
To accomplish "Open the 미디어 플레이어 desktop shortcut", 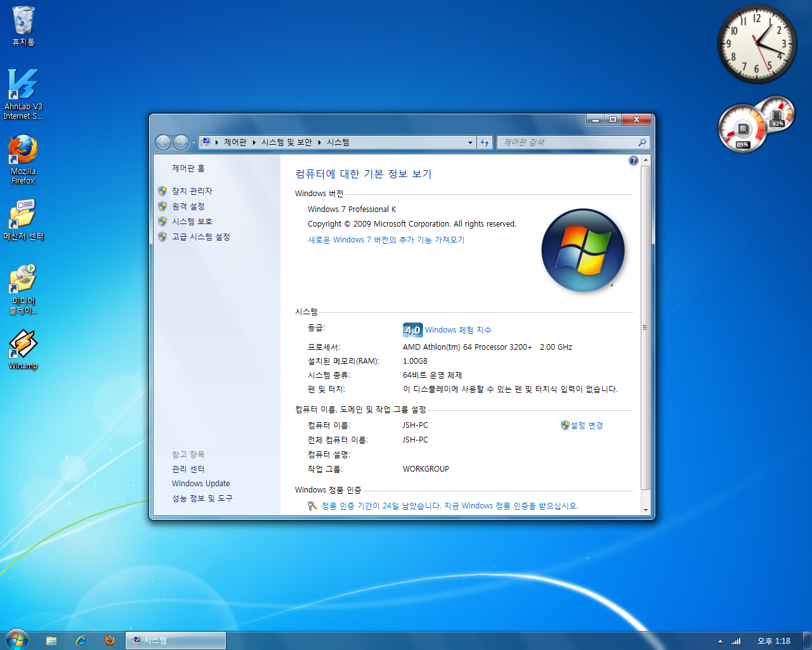I will pyautogui.click(x=23, y=289).
